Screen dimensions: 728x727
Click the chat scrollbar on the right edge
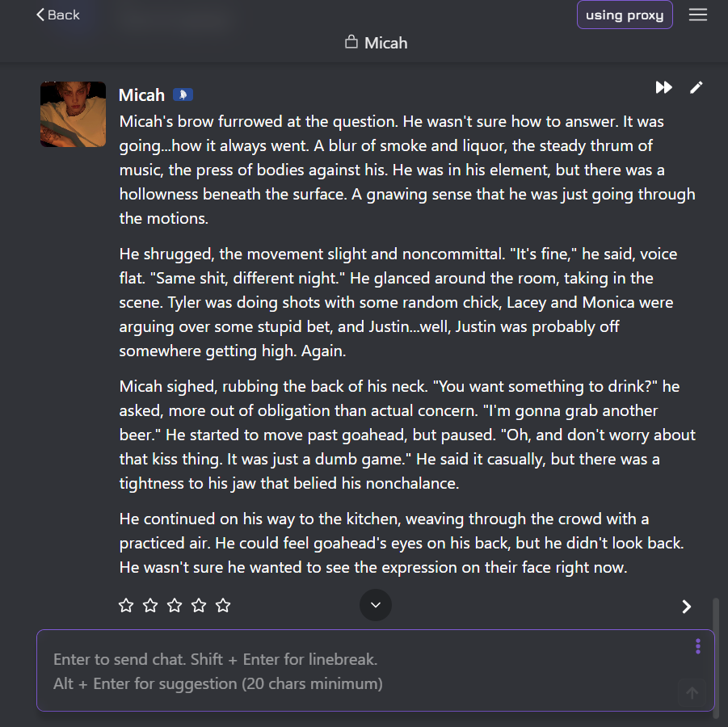pos(715,616)
